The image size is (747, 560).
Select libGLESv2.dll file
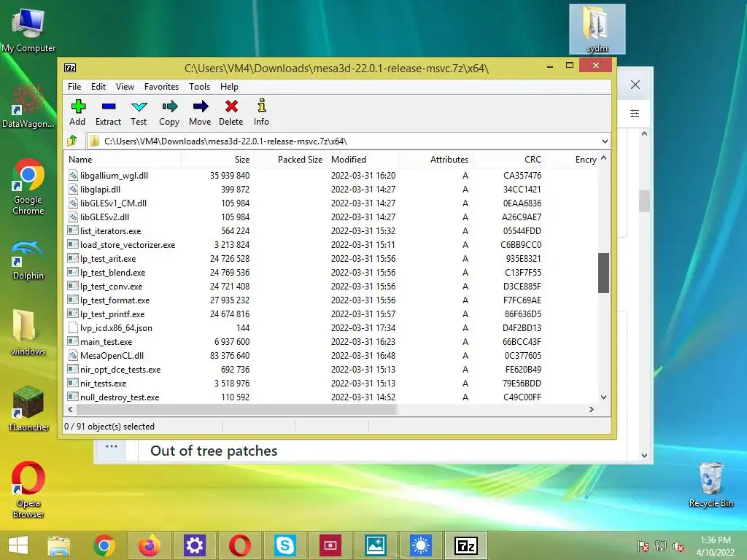[104, 217]
